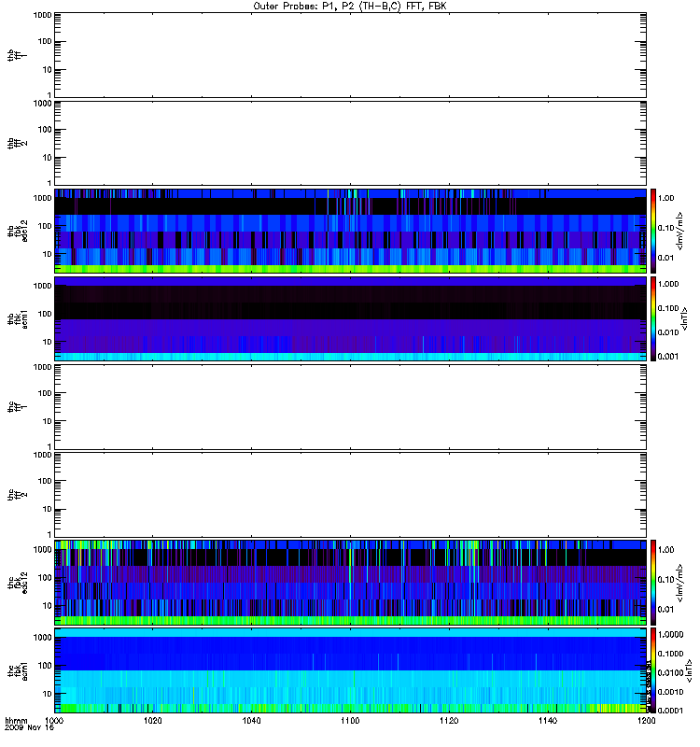Click the '0.10' colorbar value for thb edc12
Screen dimensions: 700x747
(666, 228)
